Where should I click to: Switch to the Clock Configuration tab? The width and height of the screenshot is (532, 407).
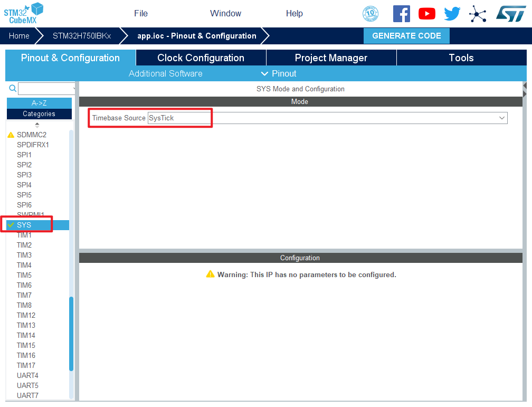pos(201,58)
